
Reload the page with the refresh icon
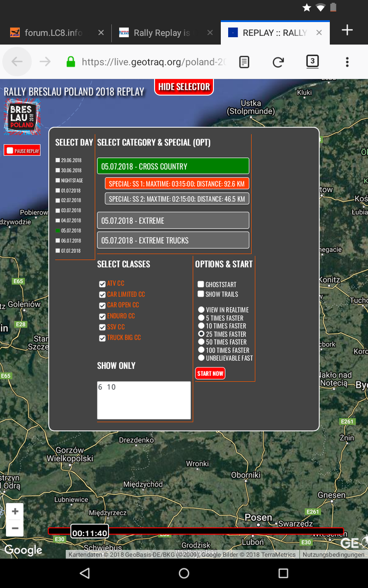pos(278,62)
